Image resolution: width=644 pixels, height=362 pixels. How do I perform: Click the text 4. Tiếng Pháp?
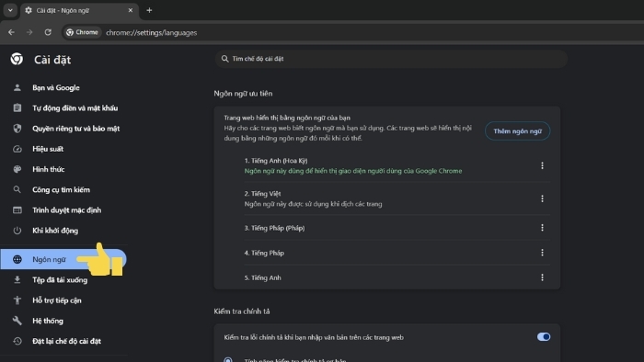click(x=264, y=253)
